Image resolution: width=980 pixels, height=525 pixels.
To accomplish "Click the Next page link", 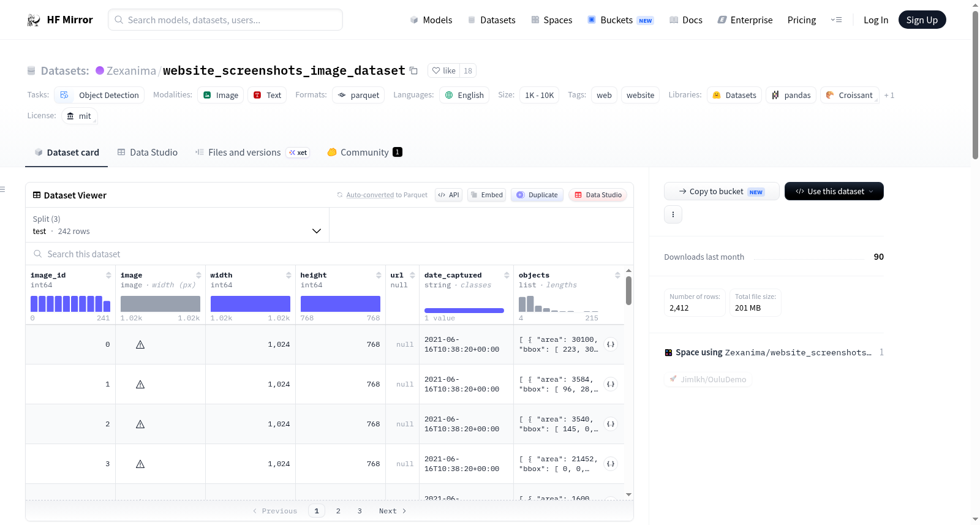I will [393, 511].
